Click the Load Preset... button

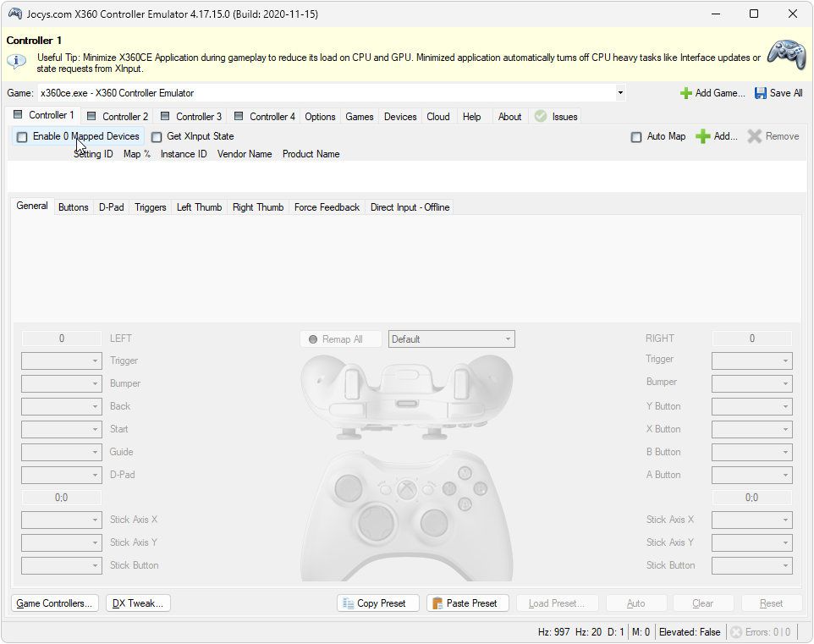pyautogui.click(x=557, y=603)
